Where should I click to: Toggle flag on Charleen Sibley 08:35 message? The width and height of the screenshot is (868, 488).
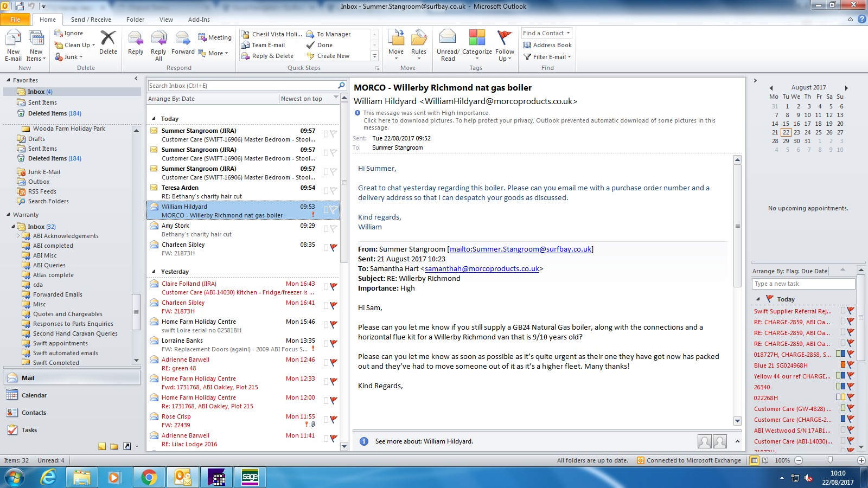point(334,247)
